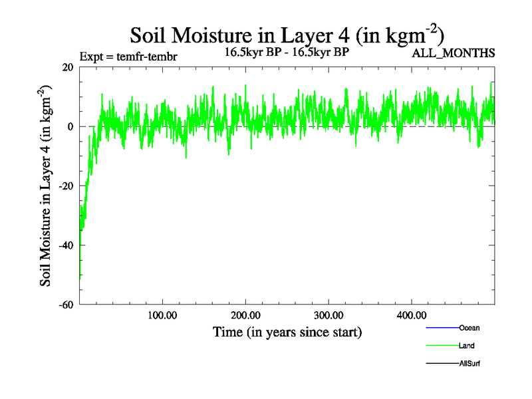Click the 400.00 x-axis tick label
532x399 pixels.
pos(411,315)
